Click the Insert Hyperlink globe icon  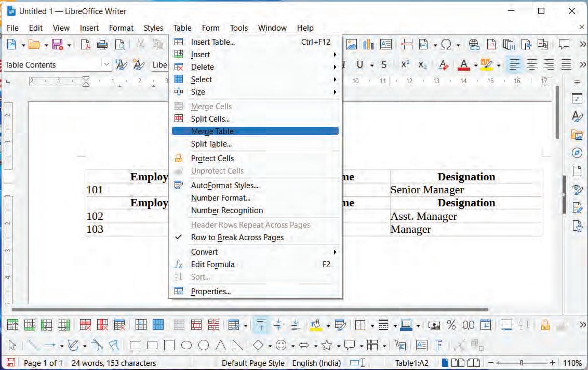(474, 44)
